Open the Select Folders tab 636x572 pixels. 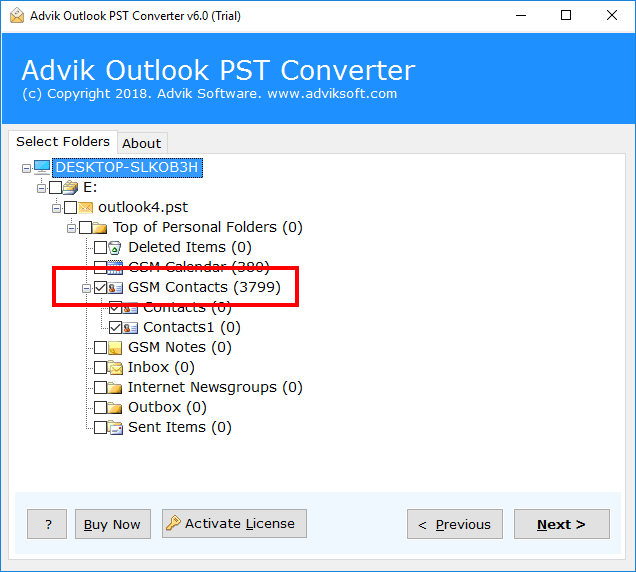pos(63,142)
